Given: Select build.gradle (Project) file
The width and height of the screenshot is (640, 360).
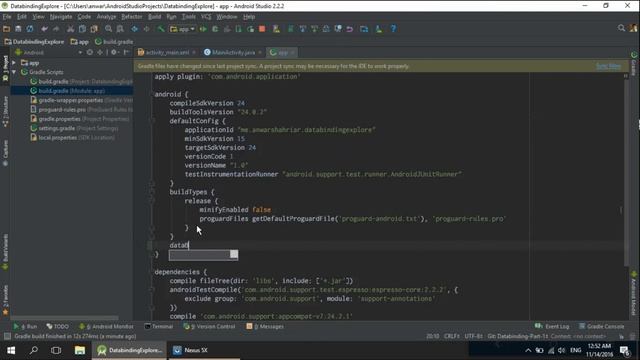Looking at the screenshot, I should coord(81,82).
